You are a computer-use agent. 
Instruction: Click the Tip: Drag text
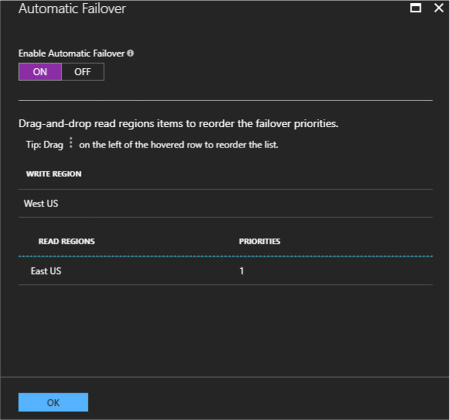pyautogui.click(x=45, y=145)
